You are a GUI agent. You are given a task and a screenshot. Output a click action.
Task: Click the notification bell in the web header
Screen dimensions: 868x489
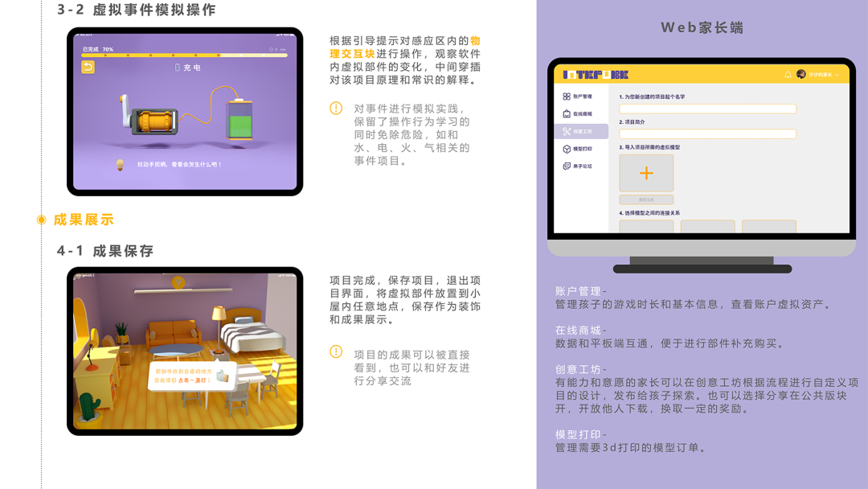pos(788,74)
